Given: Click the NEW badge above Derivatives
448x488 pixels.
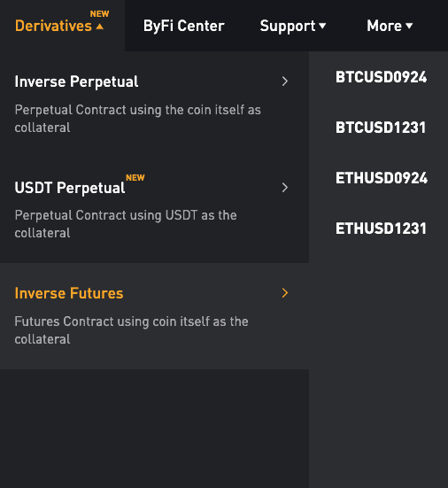Looking at the screenshot, I should pyautogui.click(x=99, y=14).
